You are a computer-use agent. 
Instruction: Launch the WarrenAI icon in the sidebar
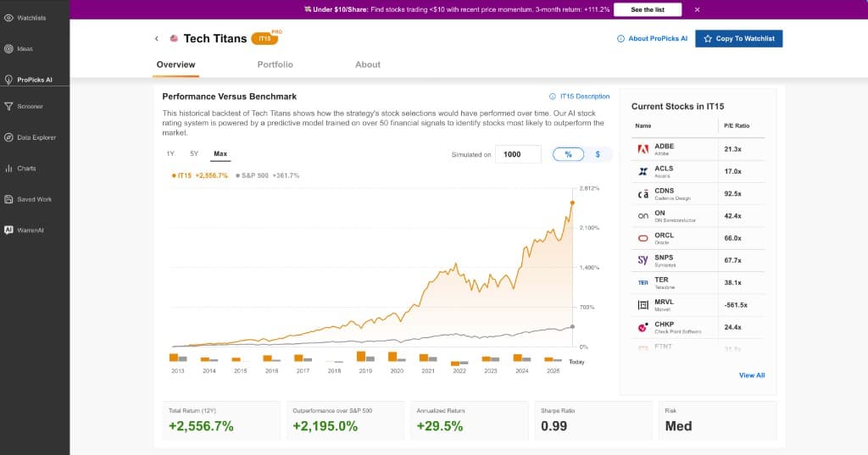(x=8, y=230)
